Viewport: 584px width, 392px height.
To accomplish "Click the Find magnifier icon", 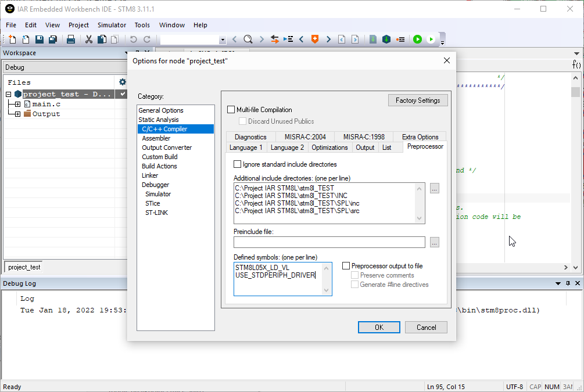I will point(248,39).
